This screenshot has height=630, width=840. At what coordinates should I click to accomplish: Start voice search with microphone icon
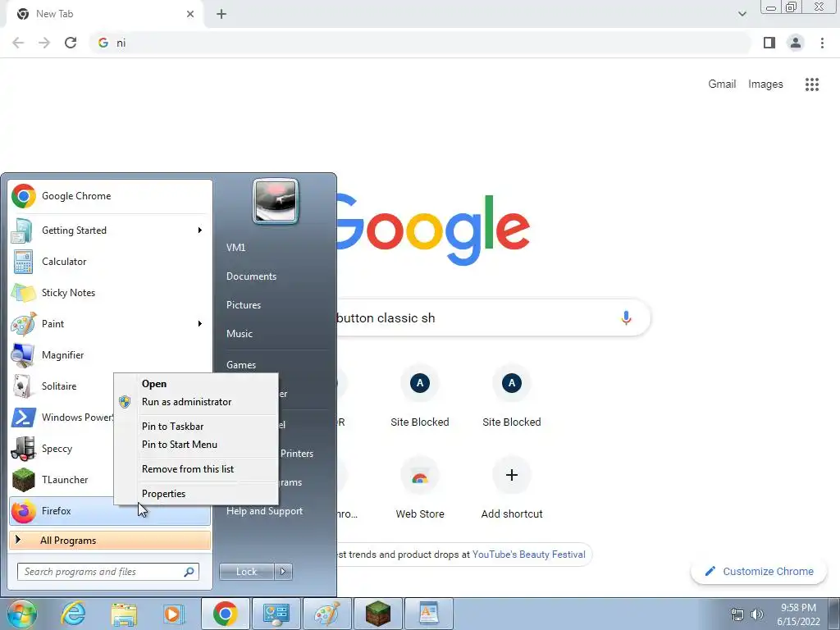pyautogui.click(x=626, y=317)
